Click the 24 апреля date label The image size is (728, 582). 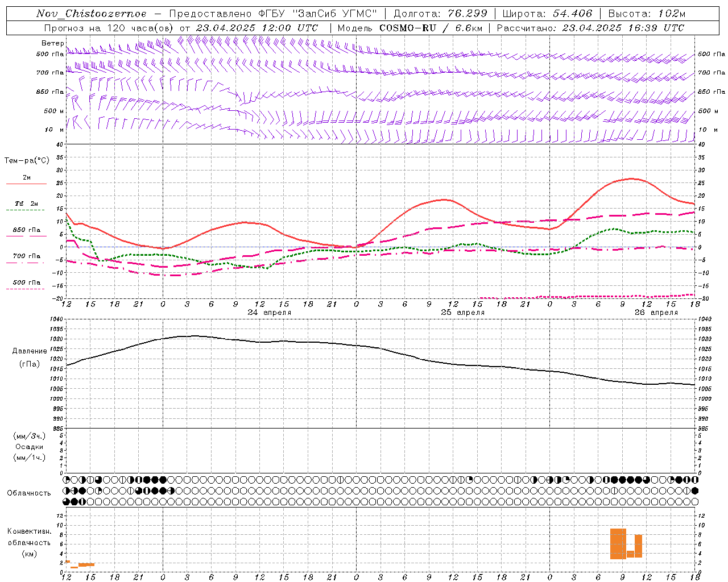(270, 313)
